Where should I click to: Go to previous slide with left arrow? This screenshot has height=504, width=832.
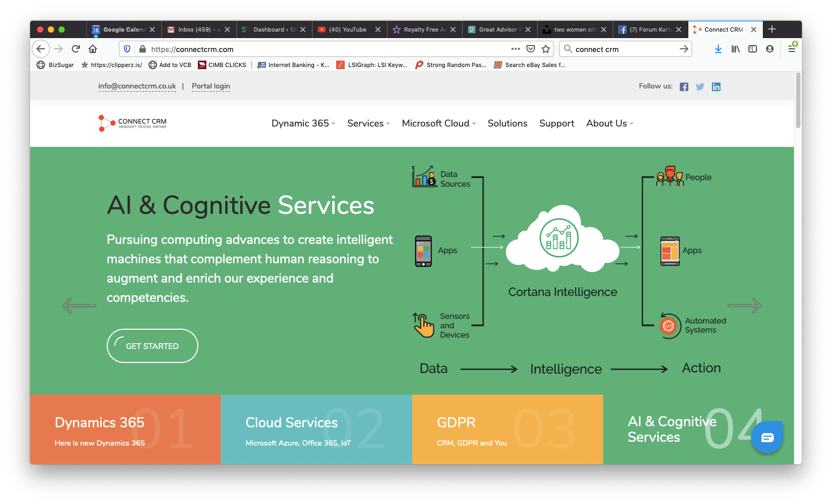pos(79,306)
